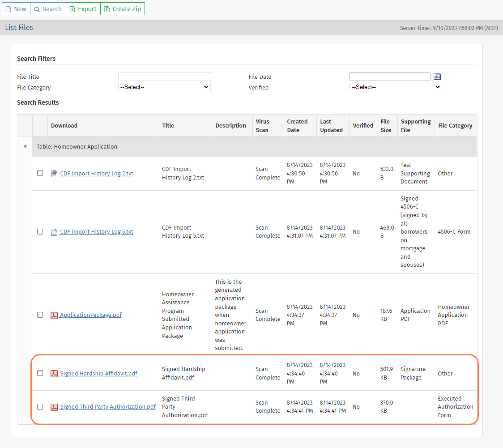Click the Create Zip toolbar button
The width and height of the screenshot is (503, 448).
(x=122, y=9)
